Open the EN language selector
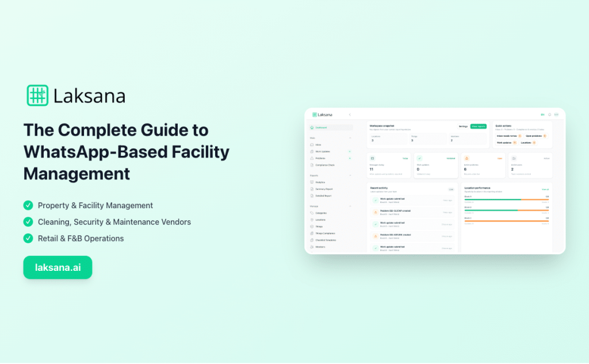The height and width of the screenshot is (364, 589). [542, 114]
